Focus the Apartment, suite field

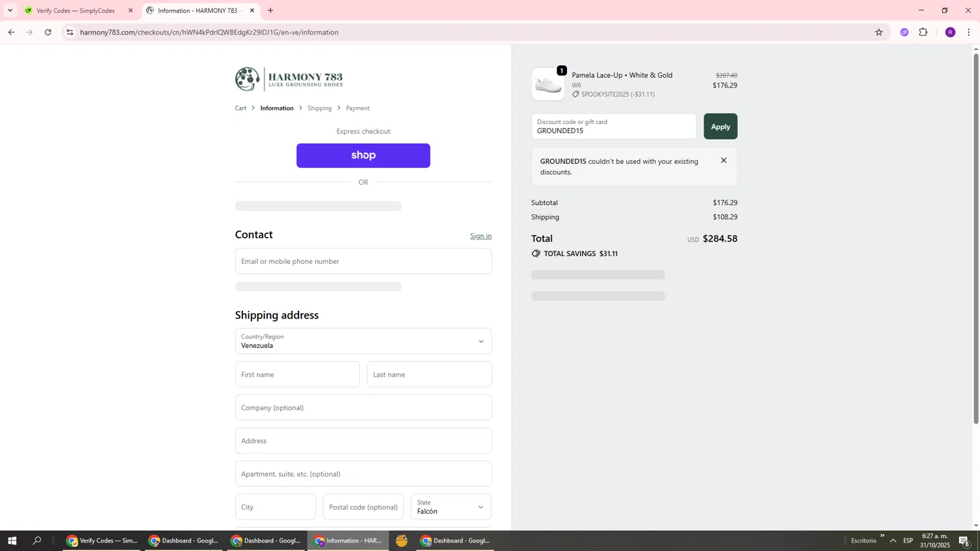(363, 474)
